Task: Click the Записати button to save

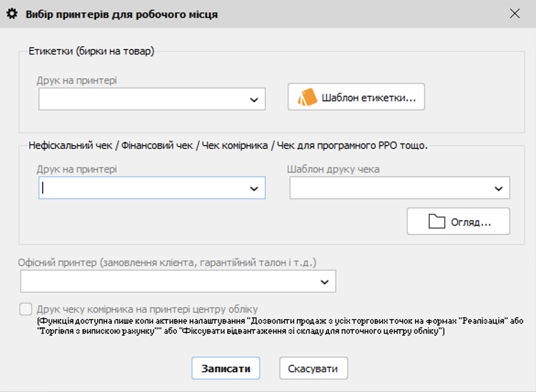Action: 226,369
